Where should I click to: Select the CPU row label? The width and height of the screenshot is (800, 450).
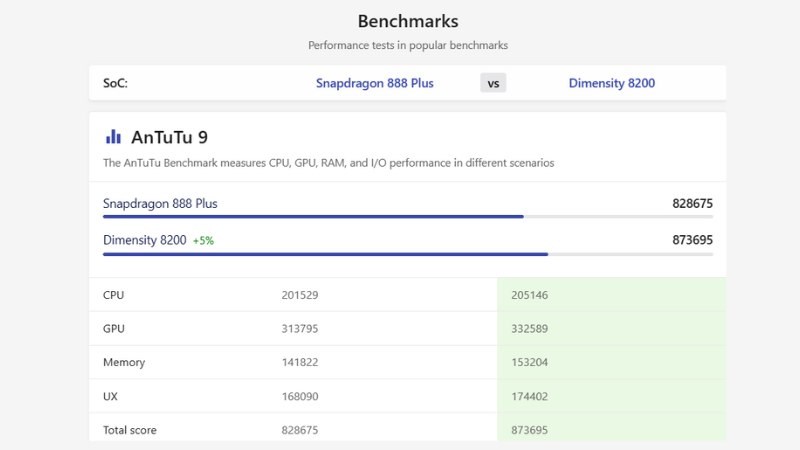(114, 295)
